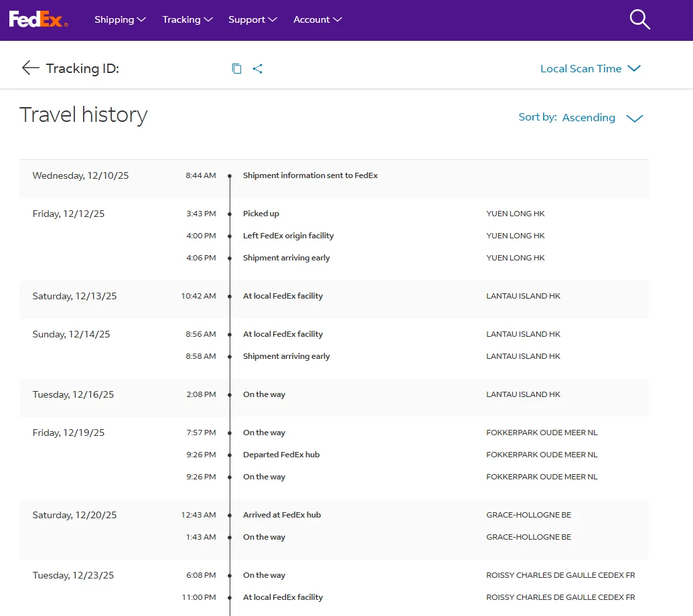The image size is (693, 616).
Task: Go back using the left arrow icon
Action: click(30, 68)
